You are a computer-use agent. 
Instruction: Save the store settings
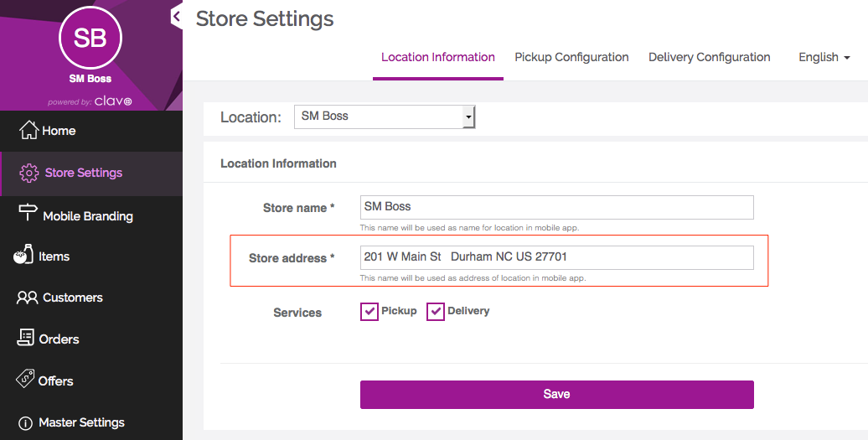(556, 395)
